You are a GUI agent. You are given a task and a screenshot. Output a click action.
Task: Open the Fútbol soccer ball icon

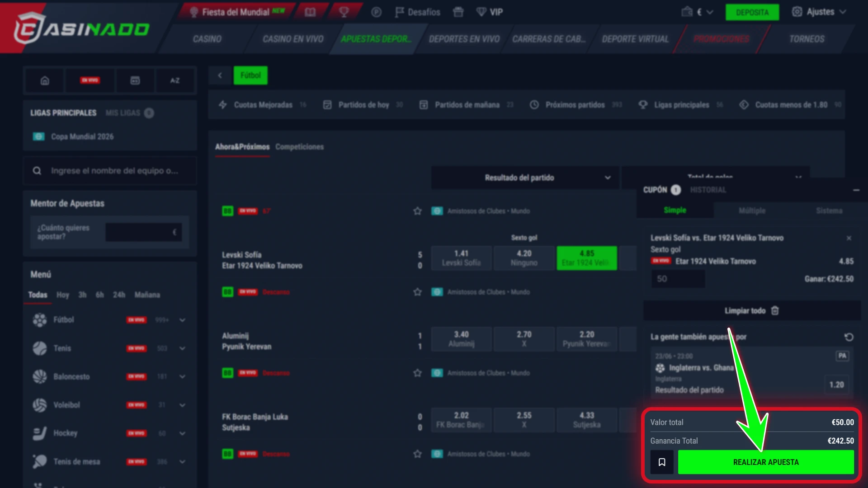point(40,320)
